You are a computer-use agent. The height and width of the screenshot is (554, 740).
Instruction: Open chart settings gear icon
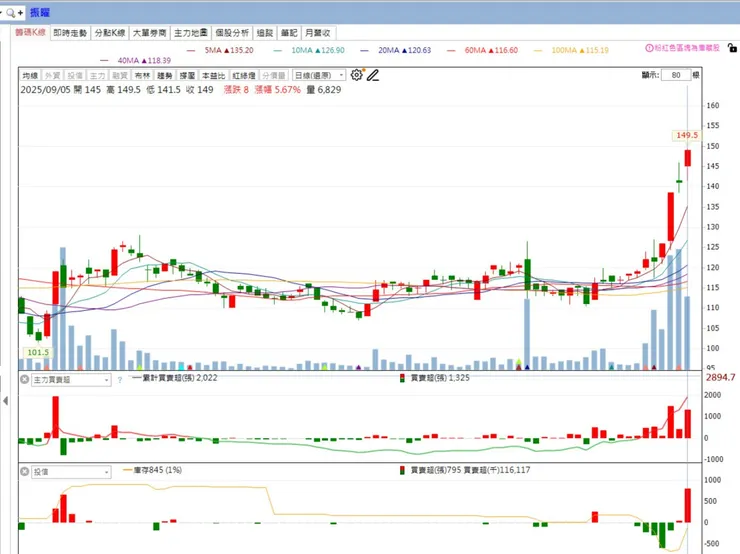click(x=356, y=75)
